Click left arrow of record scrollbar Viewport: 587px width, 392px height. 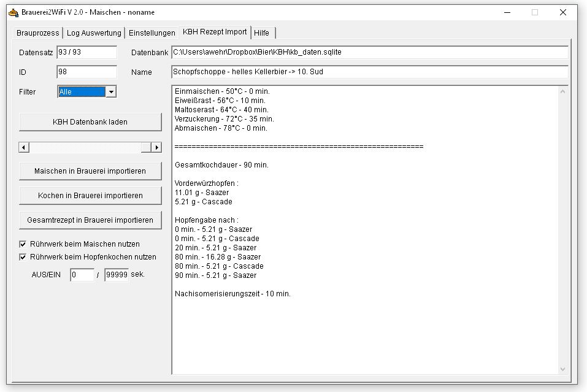coord(24,147)
